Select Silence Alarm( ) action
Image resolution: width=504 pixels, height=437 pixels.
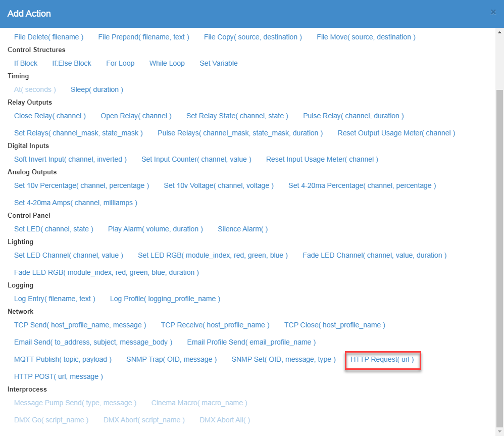coord(243,229)
